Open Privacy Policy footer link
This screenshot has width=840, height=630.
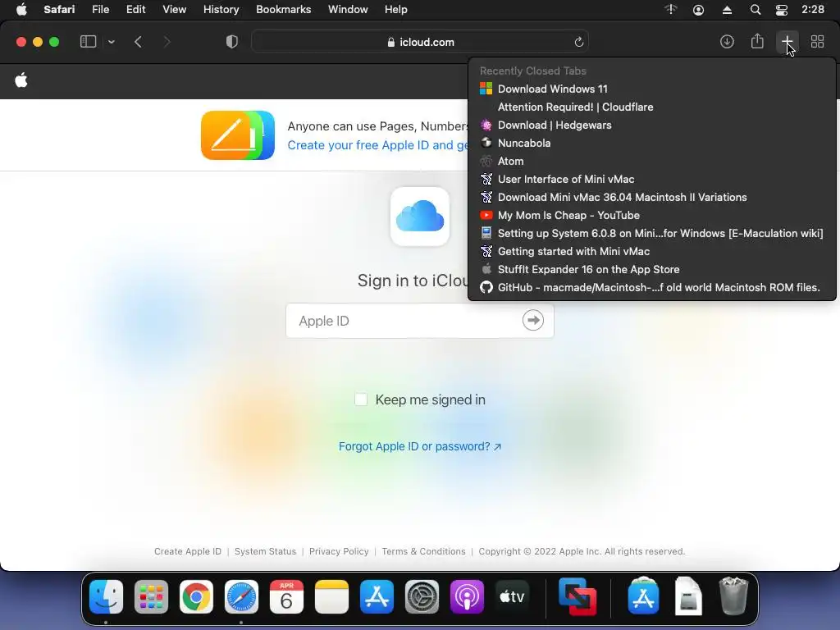pos(339,551)
